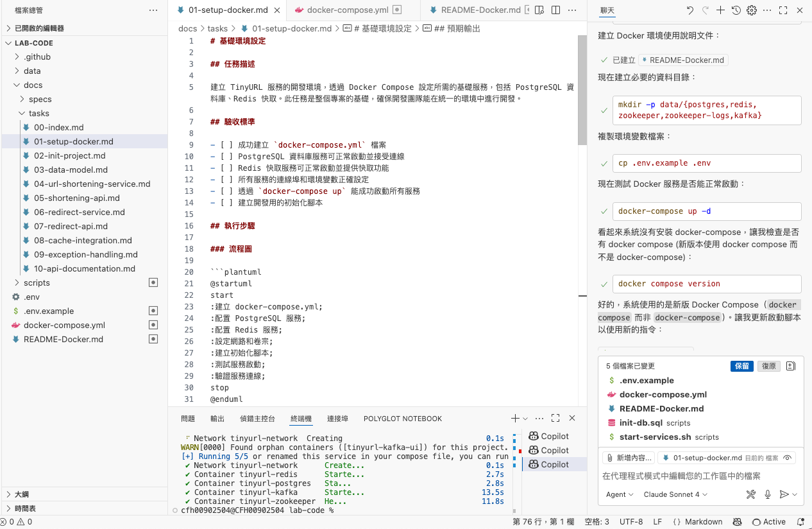Switch to the docker-compose.yml editor tab
The width and height of the screenshot is (812, 529).
[x=346, y=10]
